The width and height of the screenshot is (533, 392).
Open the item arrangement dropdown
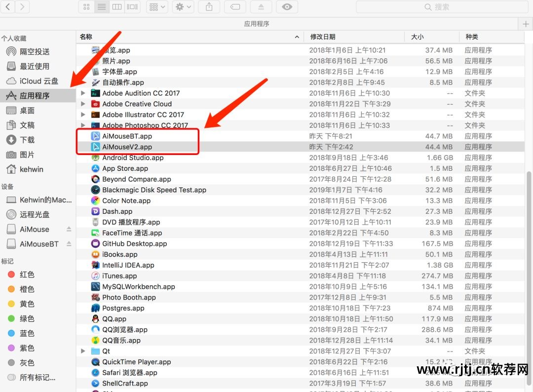(157, 7)
